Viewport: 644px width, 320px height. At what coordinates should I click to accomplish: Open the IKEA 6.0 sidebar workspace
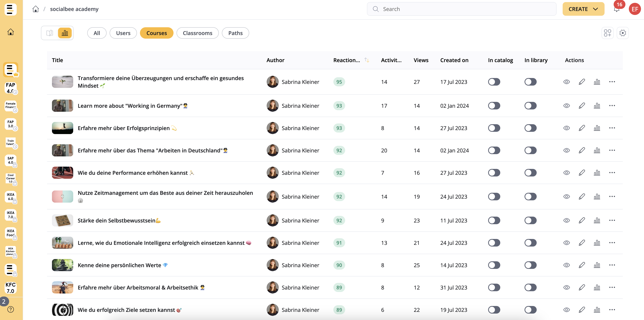point(10,197)
